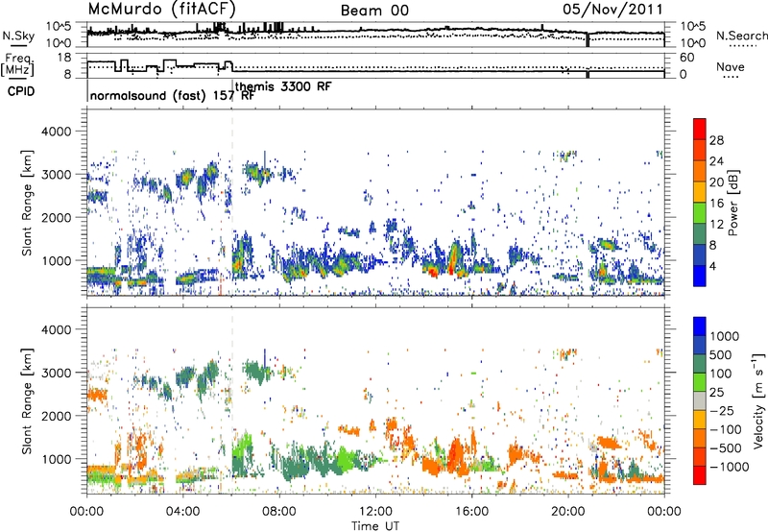The image size is (768, 532).
Task: Click the '2000' tick on velocity panel
Action: click(57, 416)
